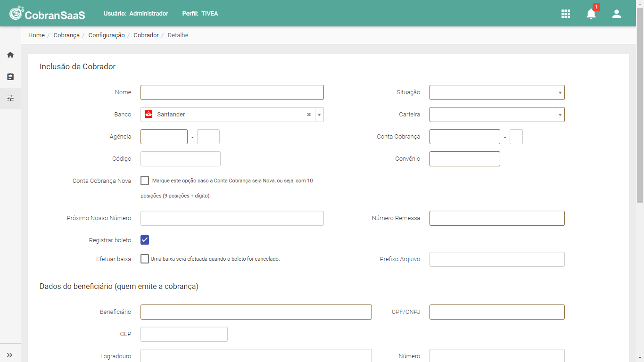Expand the sidebar with double chevron
This screenshot has height=362, width=644.
click(x=10, y=355)
